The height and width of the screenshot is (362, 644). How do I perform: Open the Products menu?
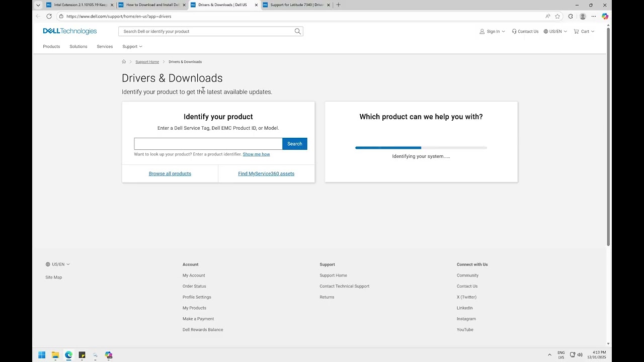[51, 46]
